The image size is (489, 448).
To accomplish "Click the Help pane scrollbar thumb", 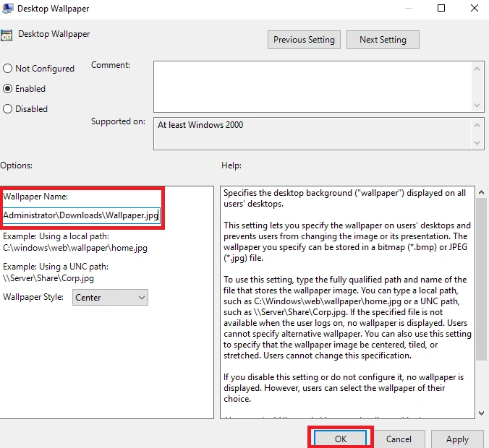I will coord(481,279).
